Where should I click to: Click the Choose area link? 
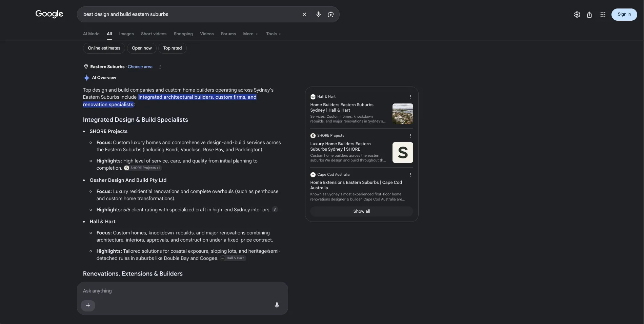[140, 67]
